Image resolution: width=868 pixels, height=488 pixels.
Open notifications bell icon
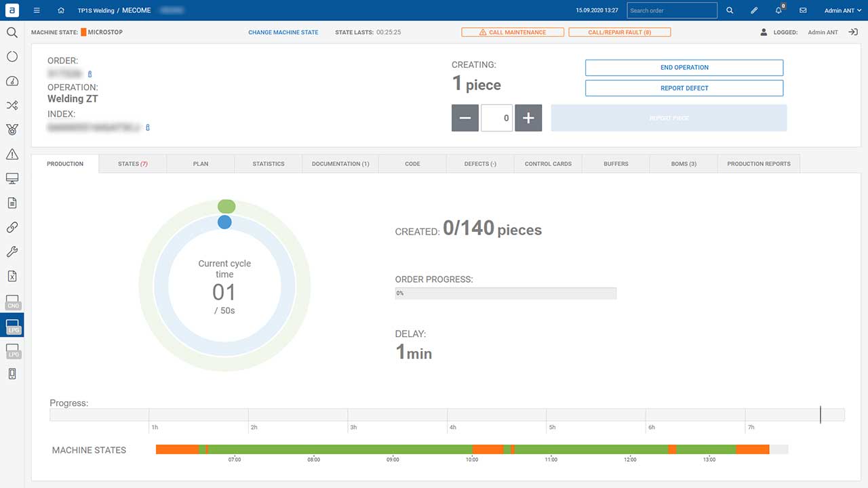pos(779,10)
